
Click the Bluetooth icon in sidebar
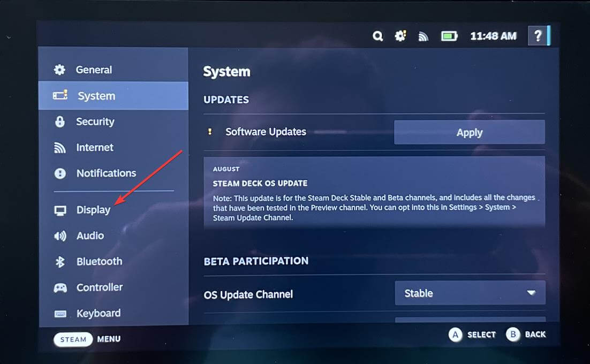59,261
